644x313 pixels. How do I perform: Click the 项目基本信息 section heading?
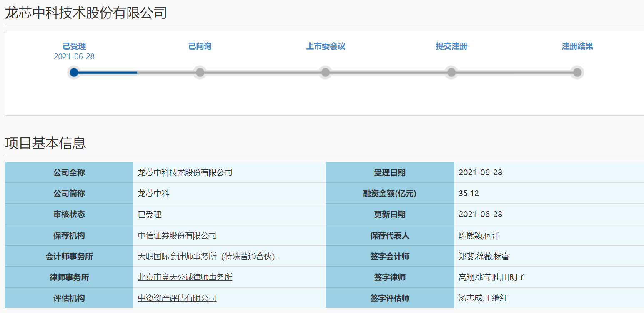tap(45, 143)
